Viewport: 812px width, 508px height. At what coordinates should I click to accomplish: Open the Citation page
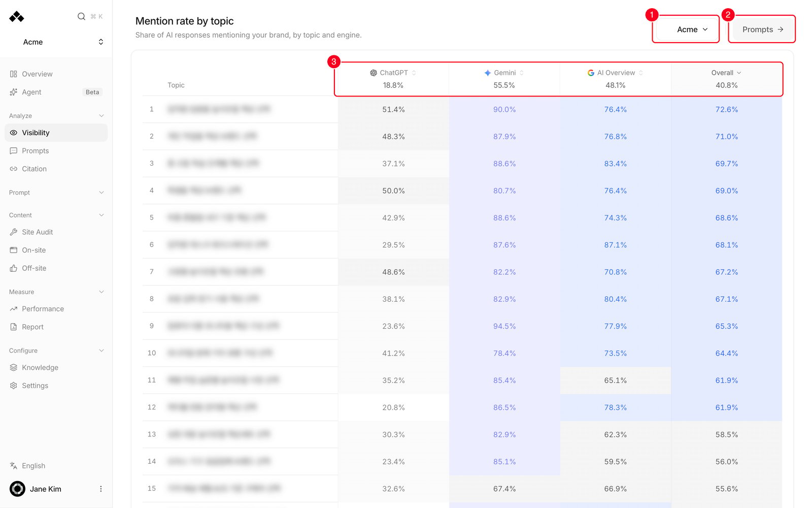[x=56, y=169]
